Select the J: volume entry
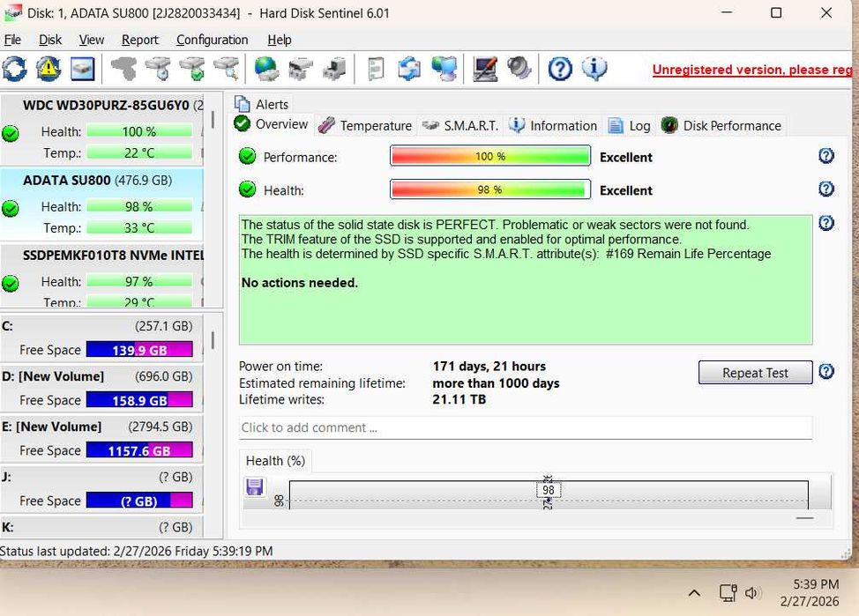The width and height of the screenshot is (859, 616). point(101,488)
